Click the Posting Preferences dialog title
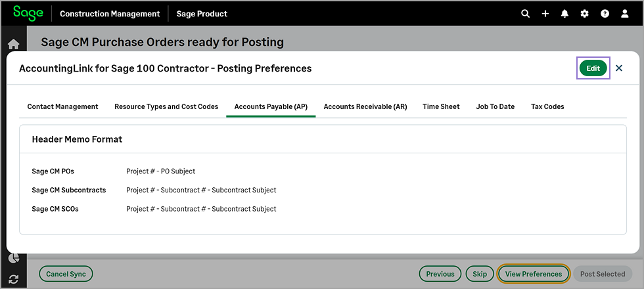The width and height of the screenshot is (644, 289). (165, 68)
